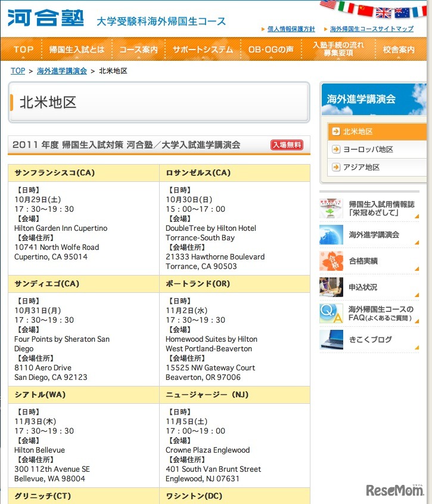Click the グリニッチ(CT) header cell
The height and width of the screenshot is (504, 432).
click(x=83, y=496)
